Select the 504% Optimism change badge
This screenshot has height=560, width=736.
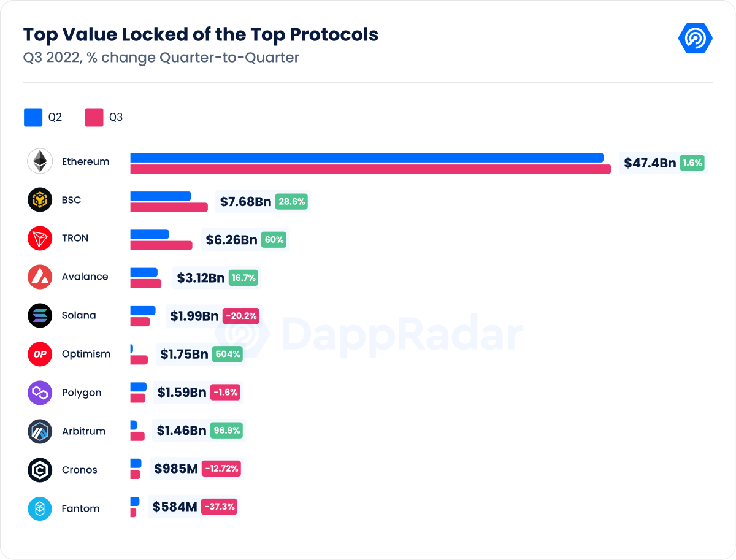coord(228,354)
